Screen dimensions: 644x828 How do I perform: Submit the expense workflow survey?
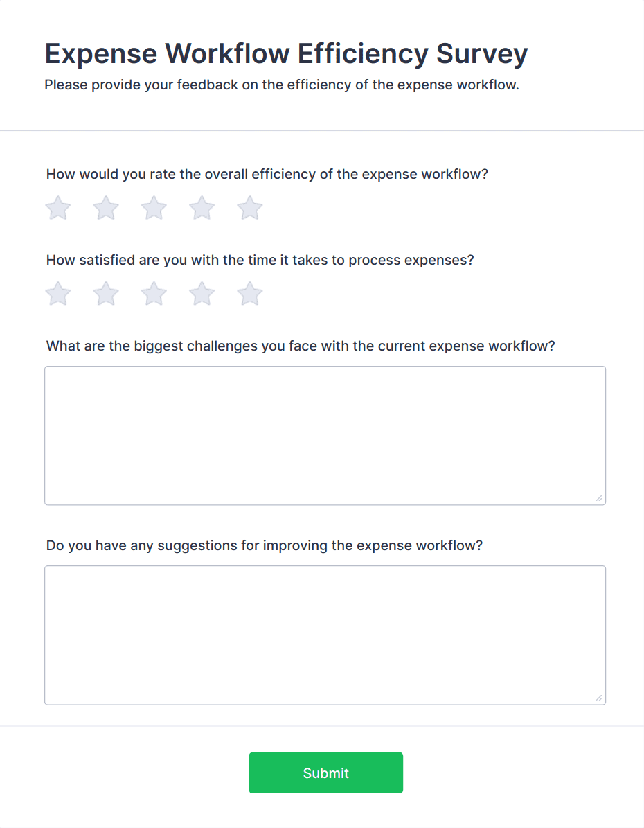point(325,773)
